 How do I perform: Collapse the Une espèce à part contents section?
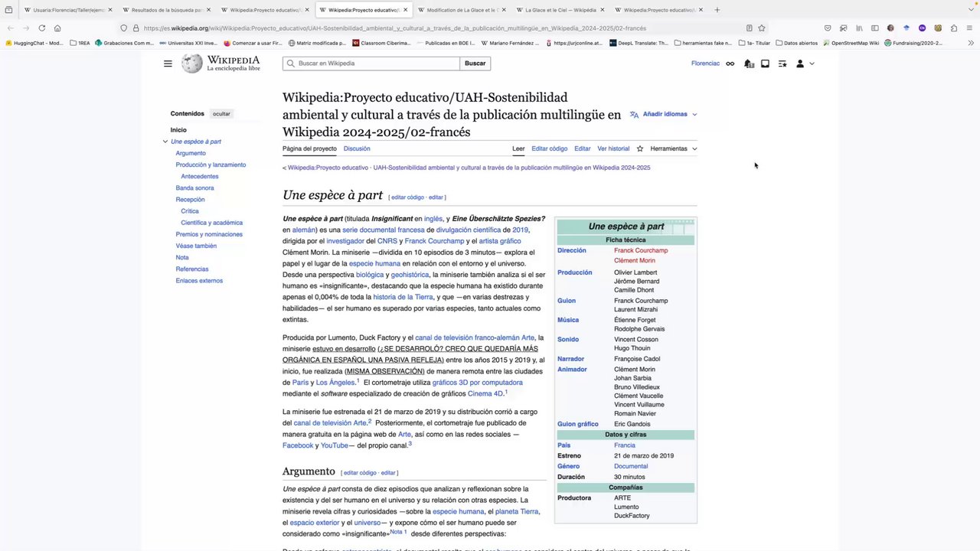pyautogui.click(x=165, y=142)
